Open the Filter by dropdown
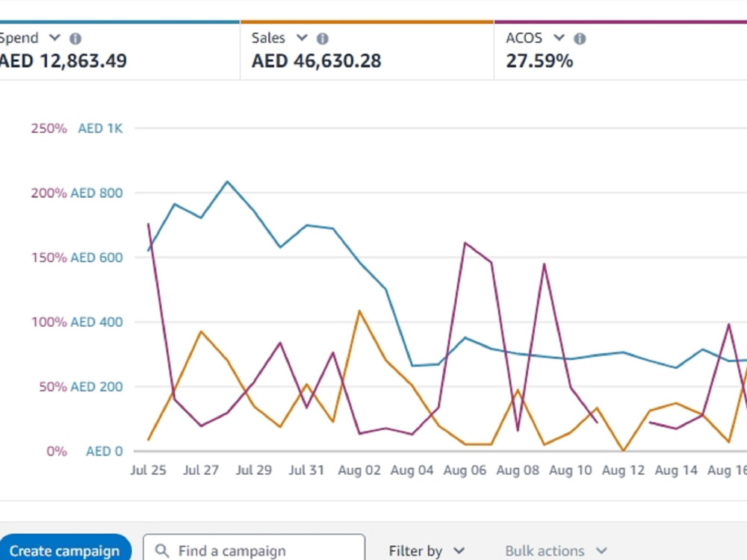Viewport: 747px width, 560px height. click(x=427, y=550)
